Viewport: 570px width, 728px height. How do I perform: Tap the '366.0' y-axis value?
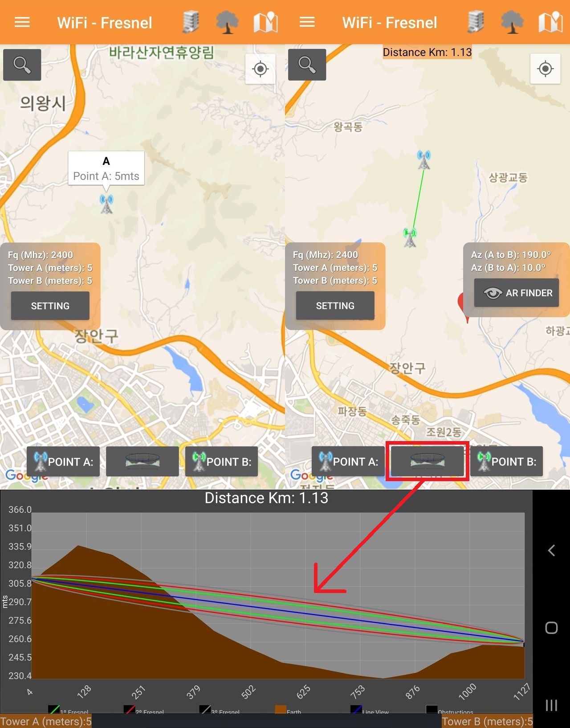(x=20, y=509)
